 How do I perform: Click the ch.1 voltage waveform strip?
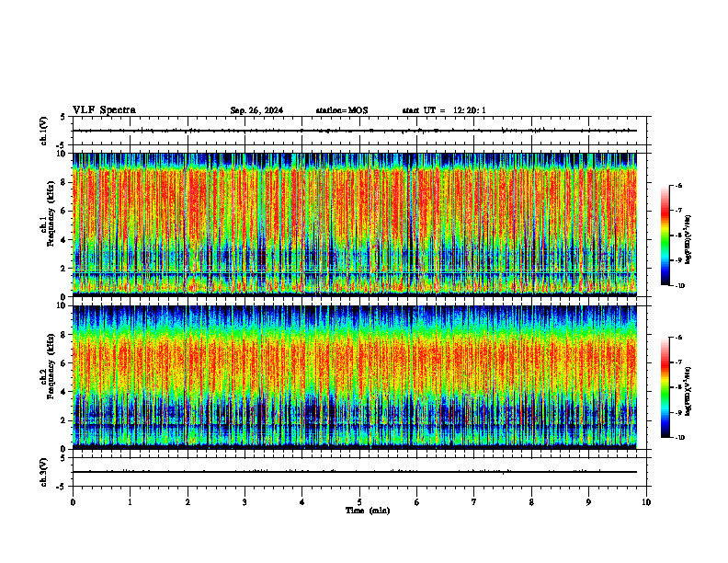[x=359, y=131]
